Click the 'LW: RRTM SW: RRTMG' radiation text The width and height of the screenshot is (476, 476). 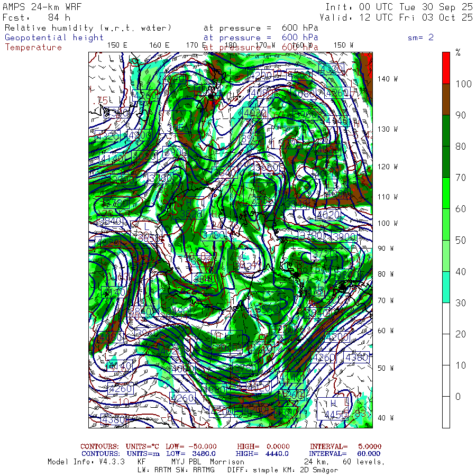coord(176,470)
